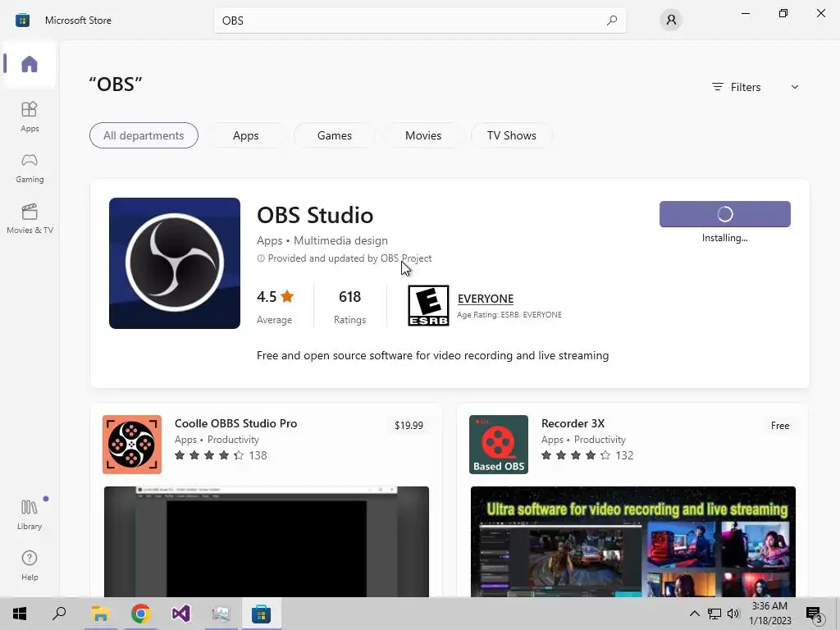Click Microsoft Store taskbar icon
The image size is (840, 630).
click(261, 614)
